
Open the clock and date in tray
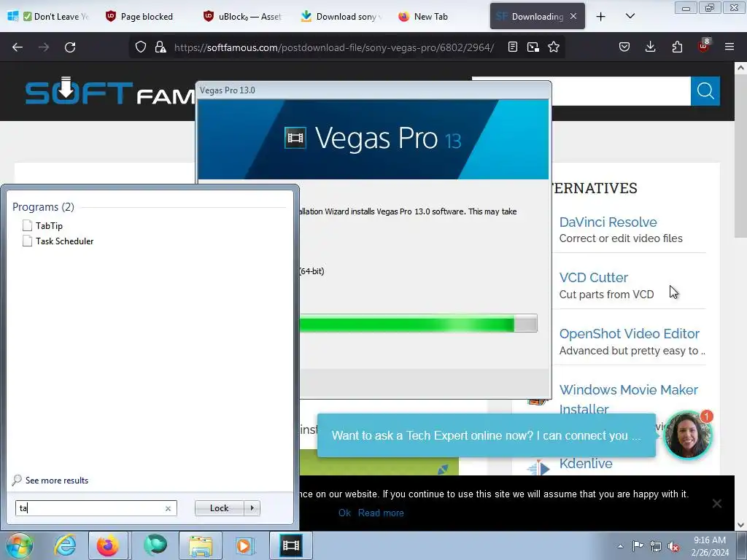pyautogui.click(x=710, y=546)
